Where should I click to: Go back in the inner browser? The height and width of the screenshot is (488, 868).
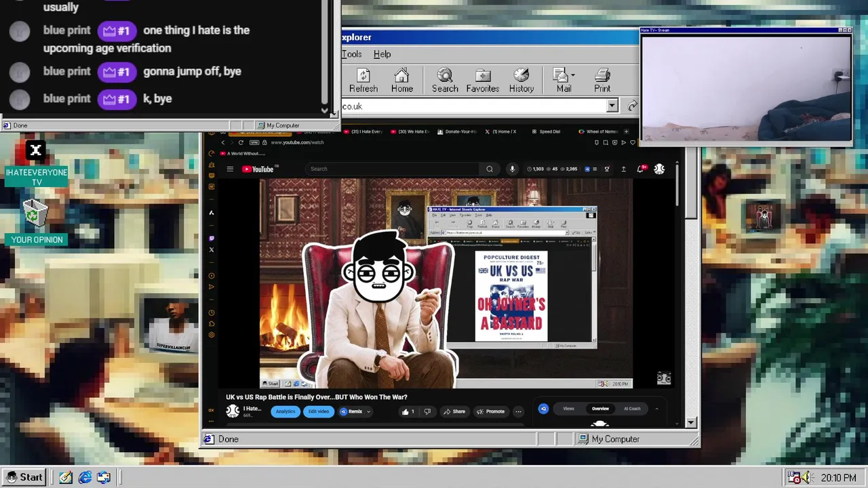coord(223,142)
